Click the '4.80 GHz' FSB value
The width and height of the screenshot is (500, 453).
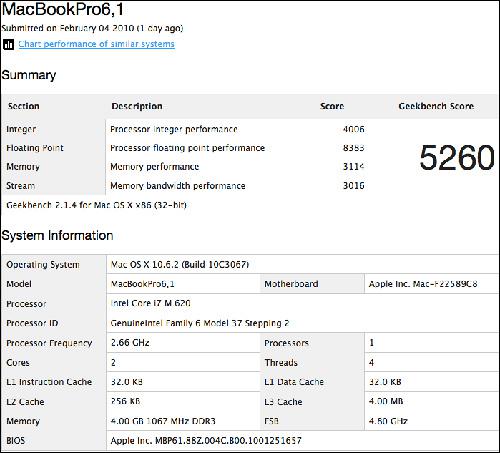point(388,421)
